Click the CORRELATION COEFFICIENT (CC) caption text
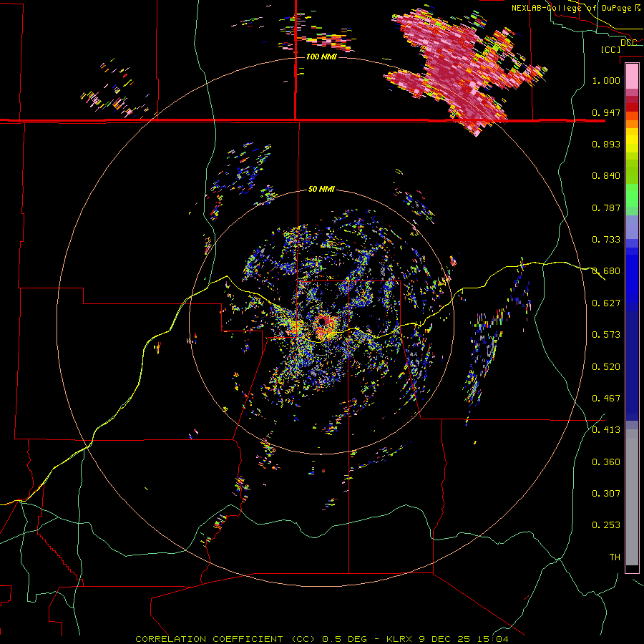The image size is (644, 644). tap(225, 639)
